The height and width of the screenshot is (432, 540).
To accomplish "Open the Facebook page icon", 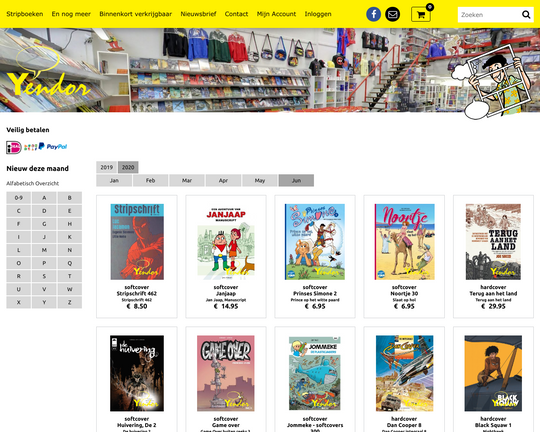I will pos(373,14).
